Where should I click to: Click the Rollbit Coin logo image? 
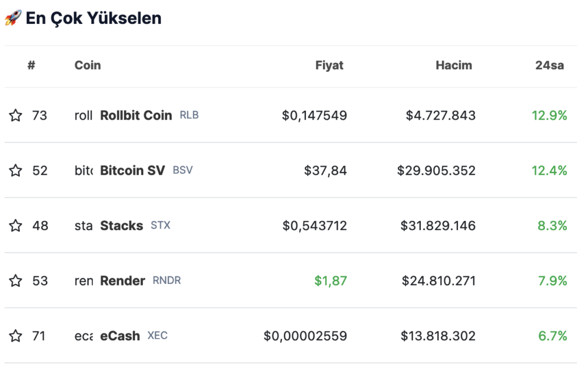click(x=83, y=115)
